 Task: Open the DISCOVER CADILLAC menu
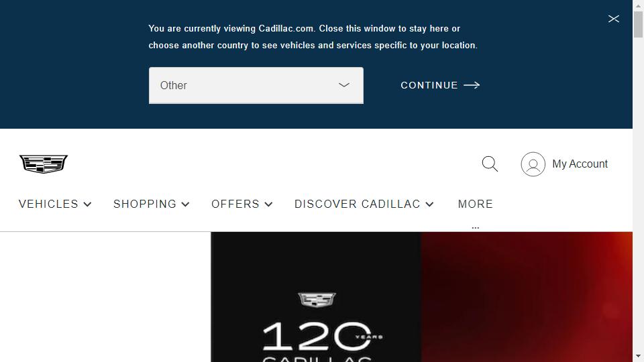click(364, 204)
